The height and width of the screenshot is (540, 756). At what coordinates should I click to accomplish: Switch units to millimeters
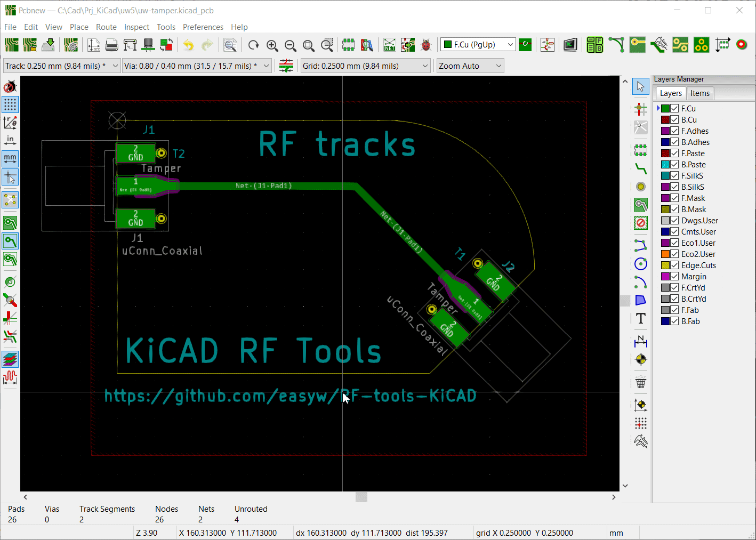[x=10, y=158]
